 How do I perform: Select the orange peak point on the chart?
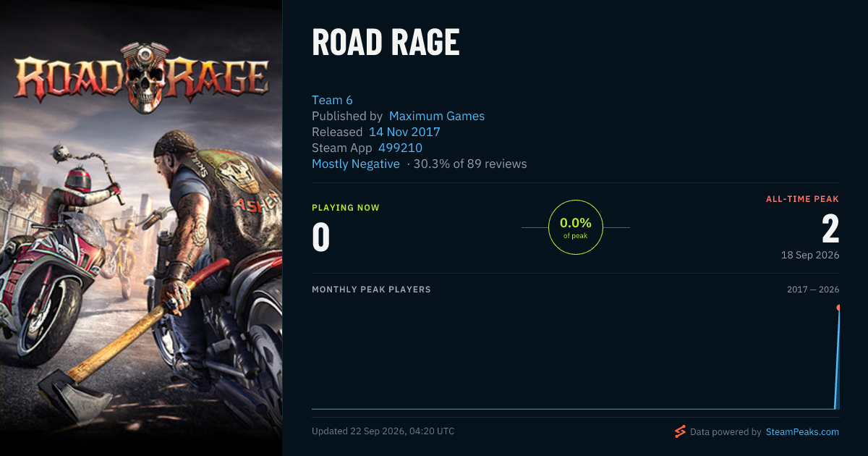839,308
